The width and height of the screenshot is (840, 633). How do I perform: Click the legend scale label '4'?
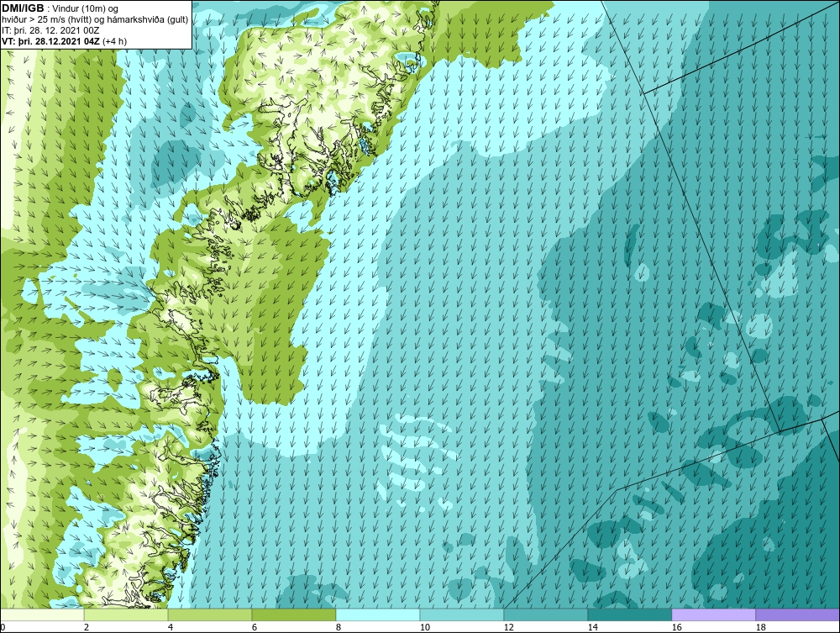point(171,627)
